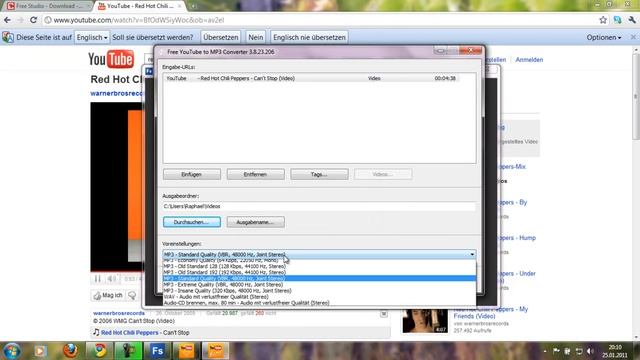The width and height of the screenshot is (640, 360).
Task: Open the new tab button in Chrome
Action: point(193,6)
